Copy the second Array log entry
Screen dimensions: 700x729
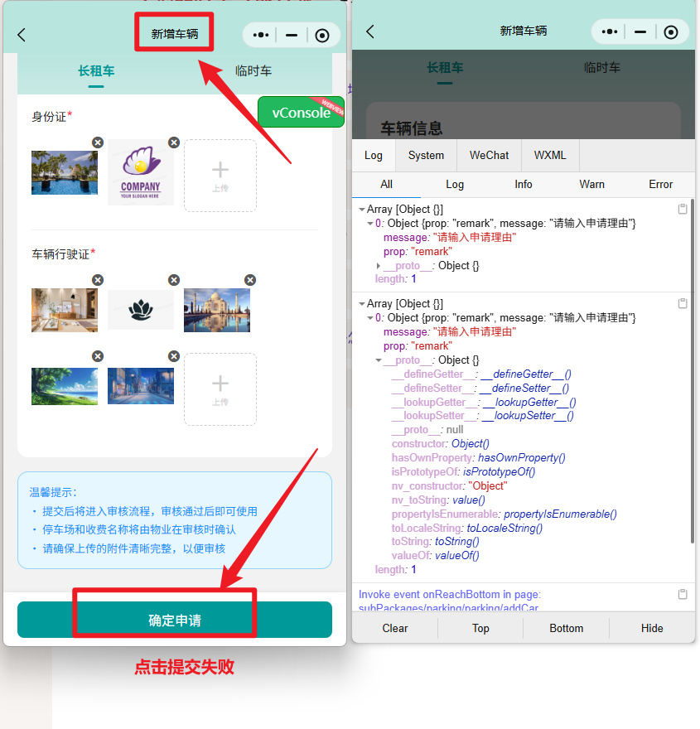click(x=683, y=304)
